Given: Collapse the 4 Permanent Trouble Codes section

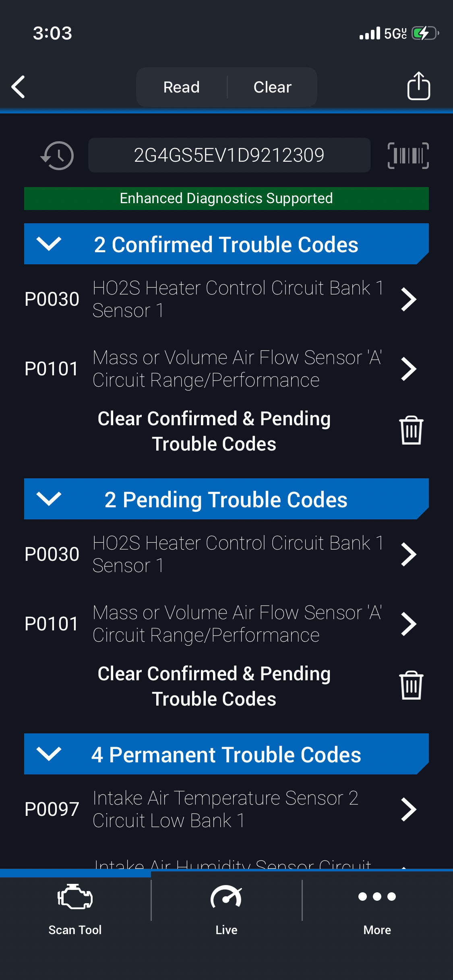Looking at the screenshot, I should (x=49, y=754).
